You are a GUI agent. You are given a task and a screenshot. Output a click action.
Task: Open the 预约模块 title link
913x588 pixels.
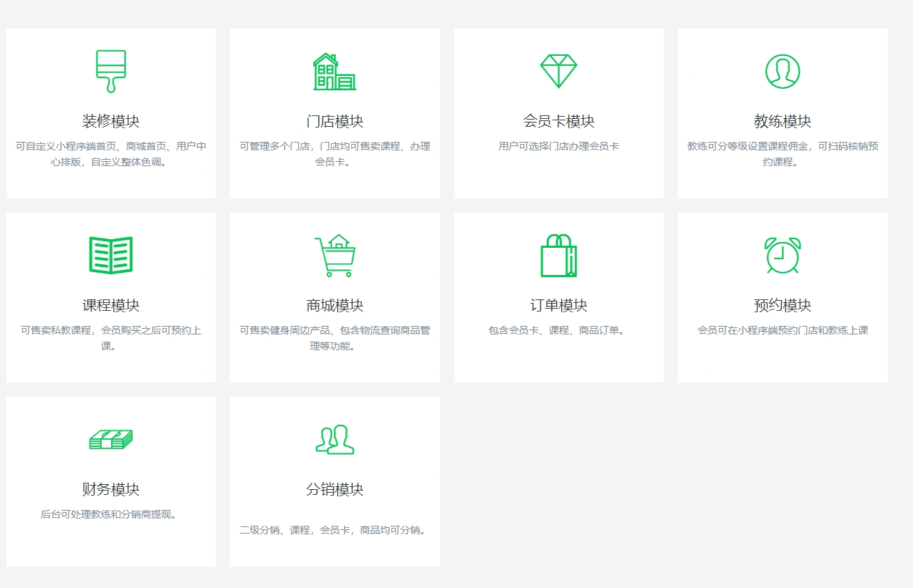783,304
